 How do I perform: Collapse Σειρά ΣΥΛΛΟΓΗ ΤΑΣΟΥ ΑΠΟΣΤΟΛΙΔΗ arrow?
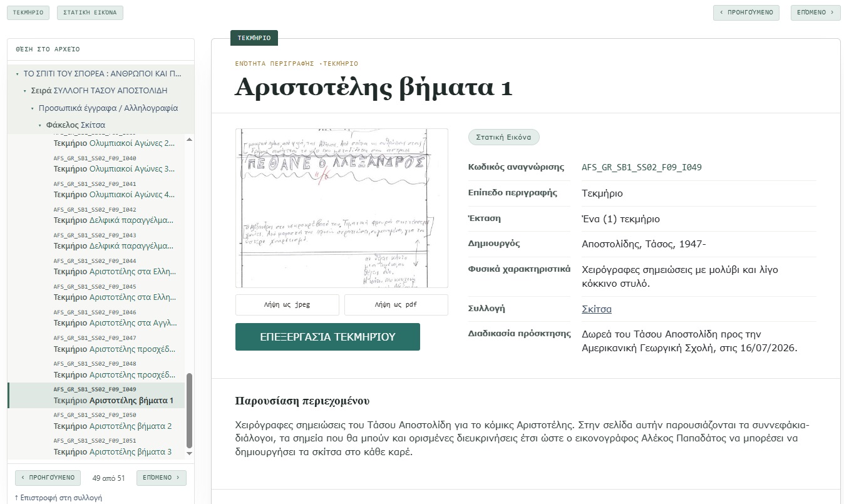click(x=24, y=91)
